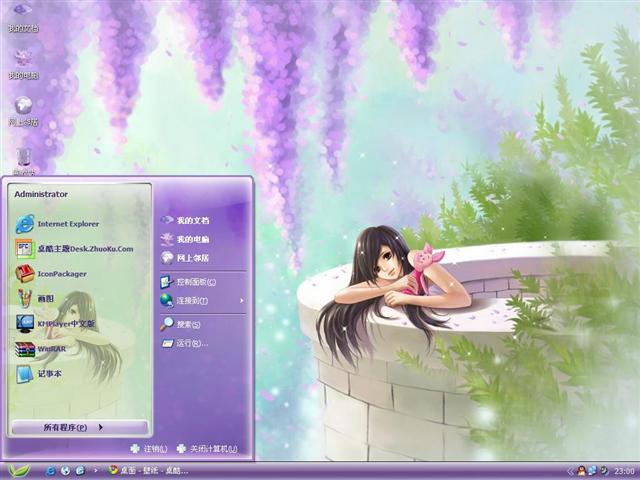Open QQ penguin tray icon
The height and width of the screenshot is (480, 640).
point(582,471)
